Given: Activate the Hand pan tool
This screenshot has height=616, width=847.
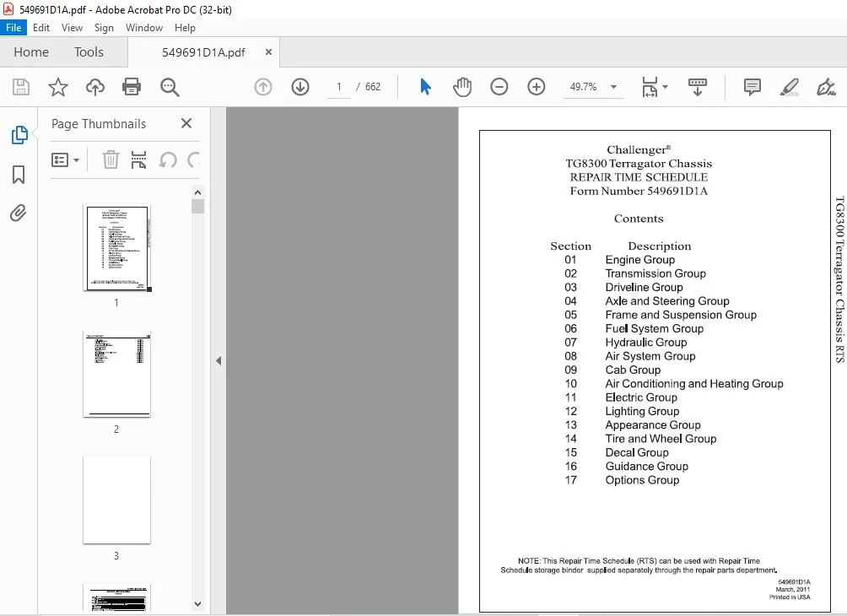Looking at the screenshot, I should (462, 87).
